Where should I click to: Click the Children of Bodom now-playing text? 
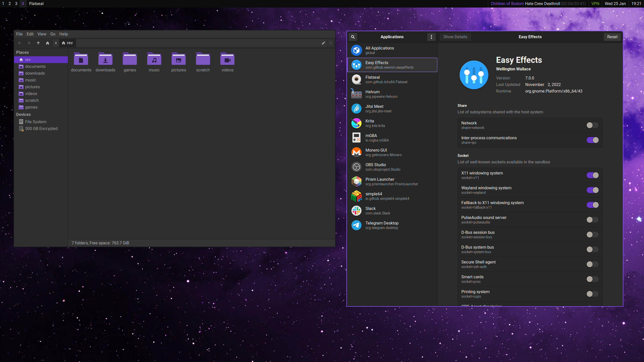point(507,4)
